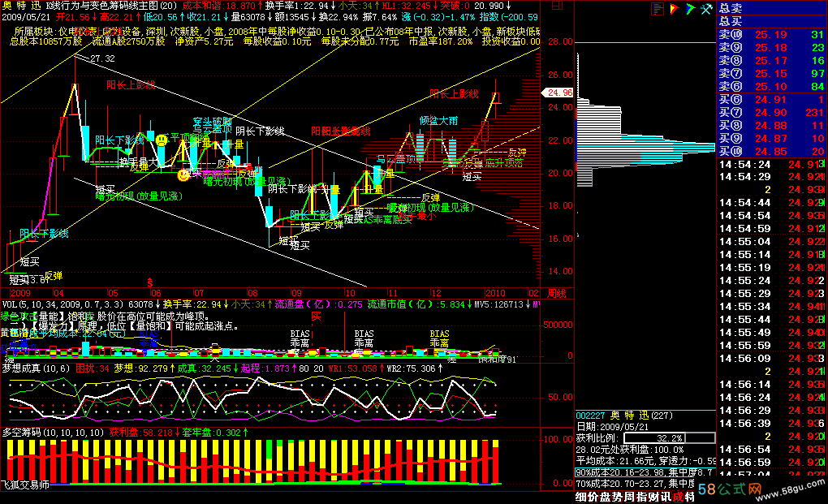Switch to the 财 tab
Viewport: 828px width, 504px height.
652,498
